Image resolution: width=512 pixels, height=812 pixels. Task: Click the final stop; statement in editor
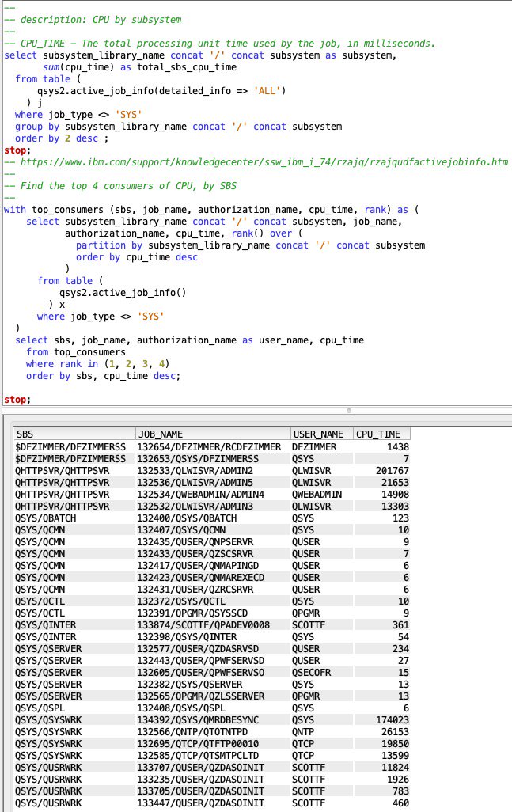coord(17,400)
